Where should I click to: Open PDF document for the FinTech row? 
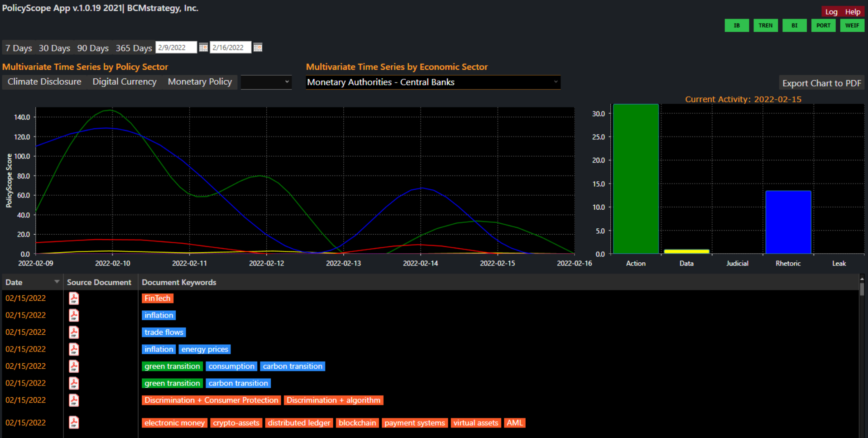[x=74, y=298]
